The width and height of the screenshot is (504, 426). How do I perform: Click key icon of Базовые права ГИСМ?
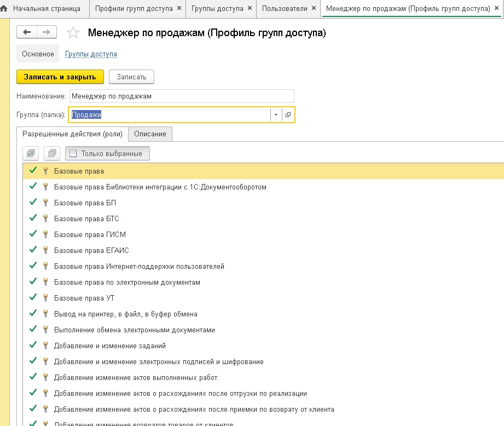tap(45, 234)
